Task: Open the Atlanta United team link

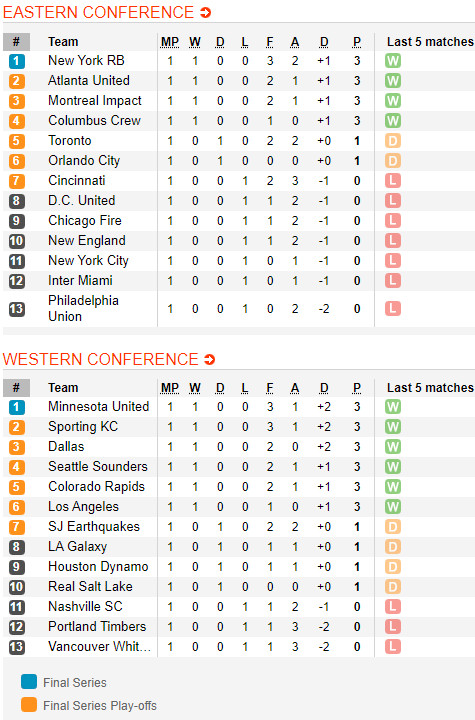Action: (x=89, y=80)
